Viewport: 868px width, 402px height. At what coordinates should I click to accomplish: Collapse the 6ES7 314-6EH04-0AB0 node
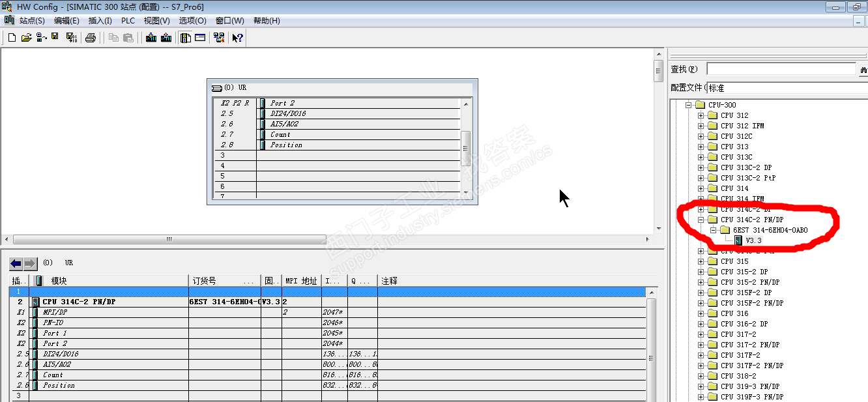(714, 230)
